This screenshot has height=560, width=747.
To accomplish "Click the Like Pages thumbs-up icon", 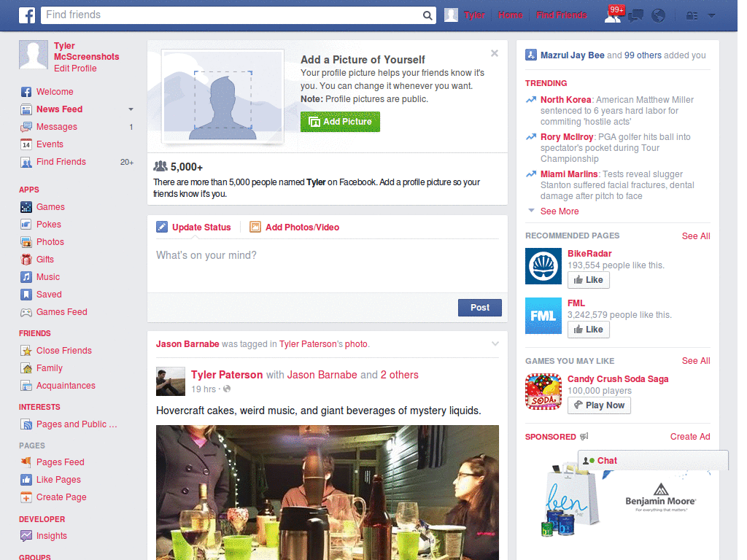I will tap(26, 480).
